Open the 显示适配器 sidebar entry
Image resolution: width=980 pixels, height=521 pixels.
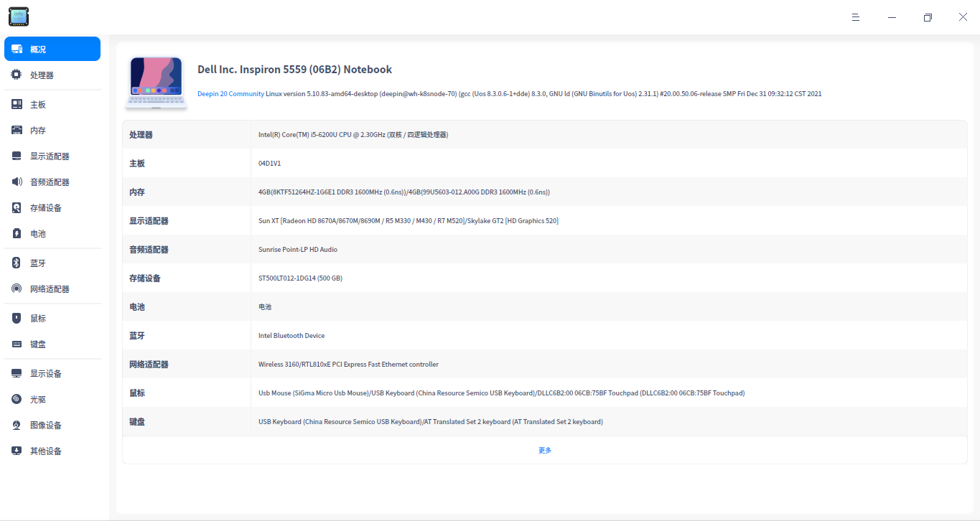[52, 156]
